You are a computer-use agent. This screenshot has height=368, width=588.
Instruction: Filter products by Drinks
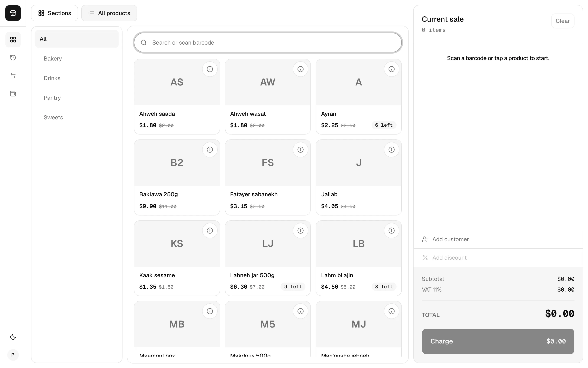77,78
